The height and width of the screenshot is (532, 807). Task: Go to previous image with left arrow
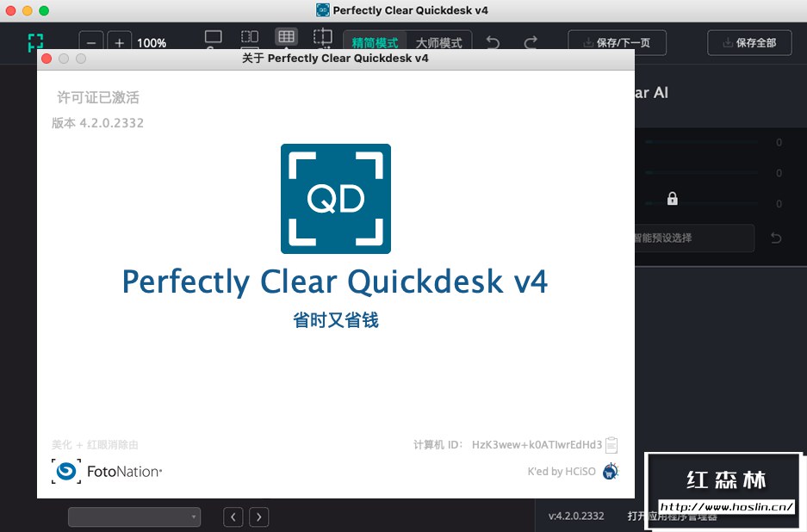click(233, 517)
